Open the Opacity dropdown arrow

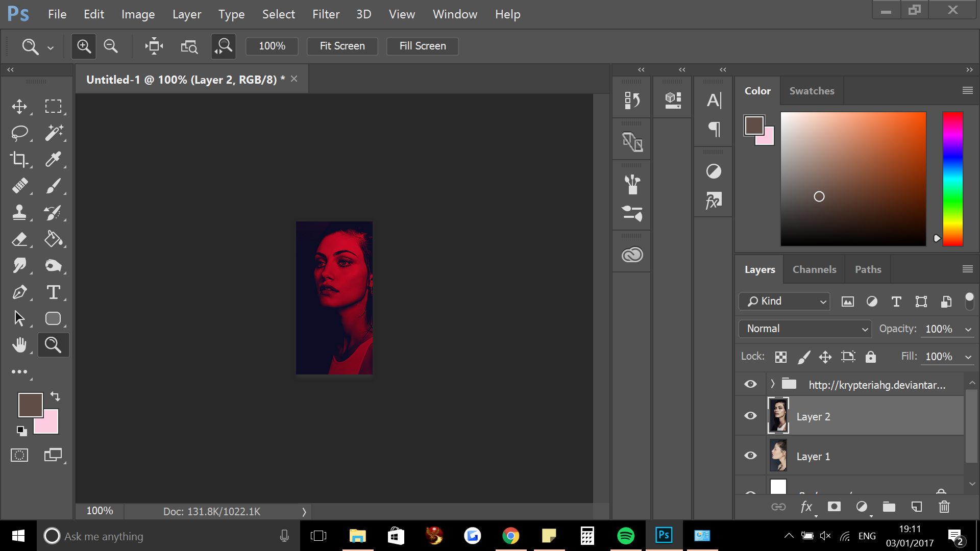click(968, 330)
